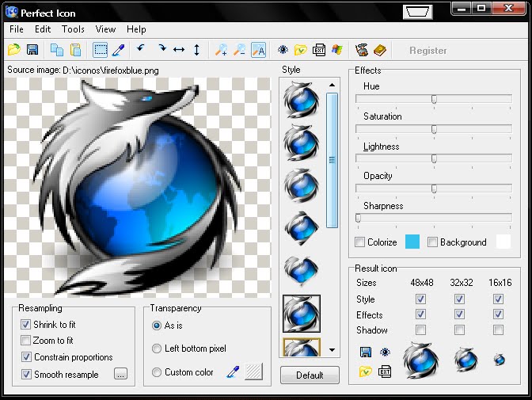Toggle the fit-zoom magnifier A icon

pyautogui.click(x=258, y=50)
